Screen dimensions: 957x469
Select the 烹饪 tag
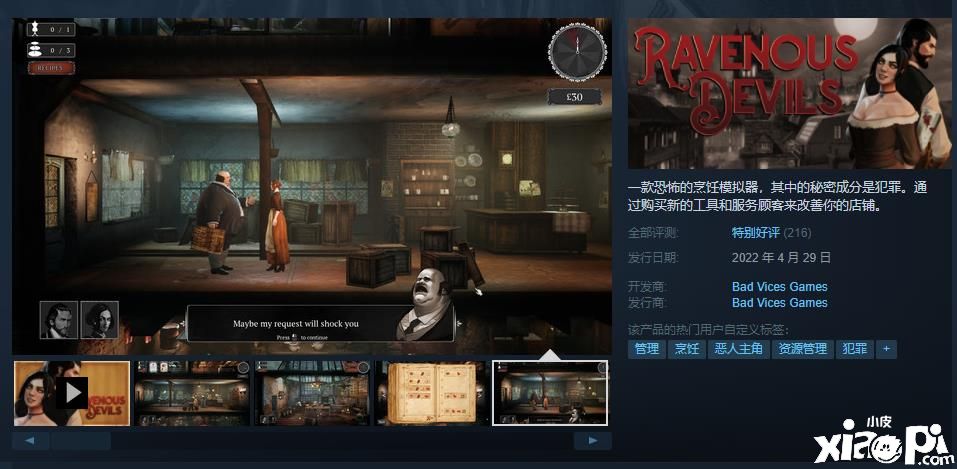click(x=687, y=349)
